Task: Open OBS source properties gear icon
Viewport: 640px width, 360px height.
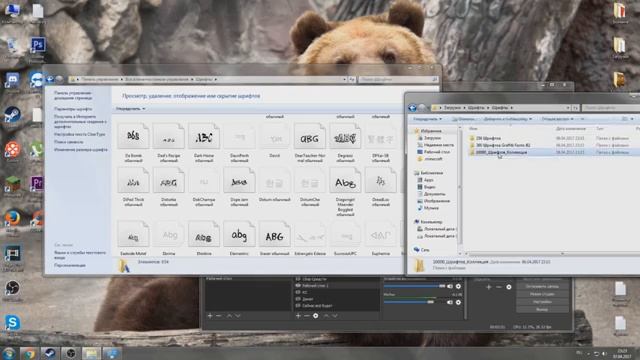Action: pyautogui.click(x=316, y=316)
